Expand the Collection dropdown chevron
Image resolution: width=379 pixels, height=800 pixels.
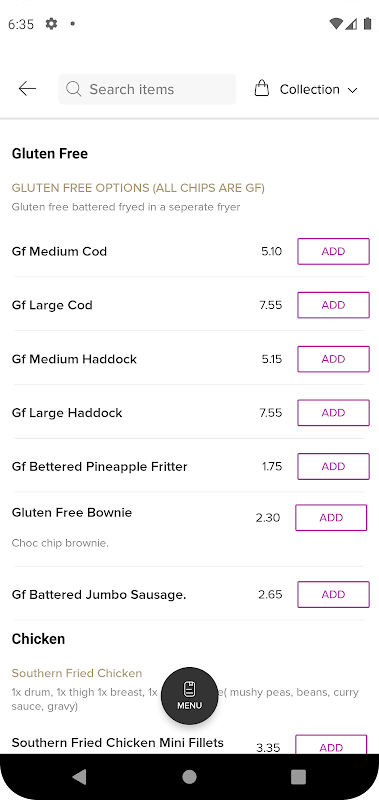pos(352,90)
